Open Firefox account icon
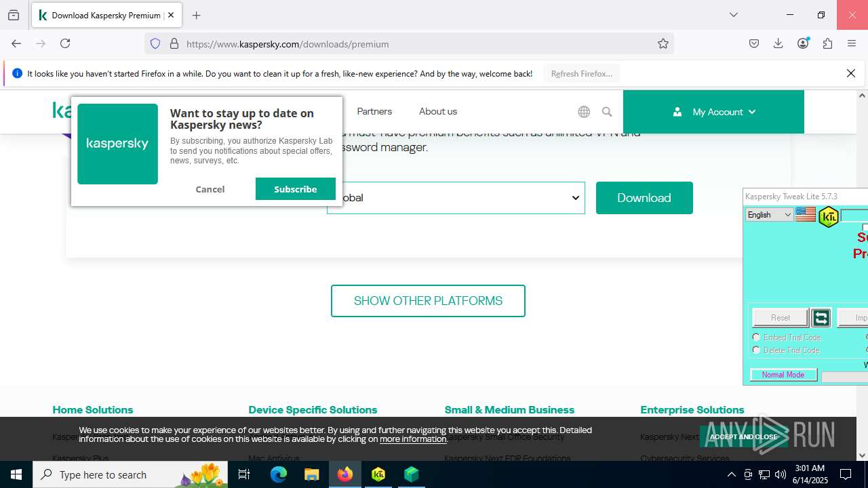868x488 pixels. [x=803, y=43]
